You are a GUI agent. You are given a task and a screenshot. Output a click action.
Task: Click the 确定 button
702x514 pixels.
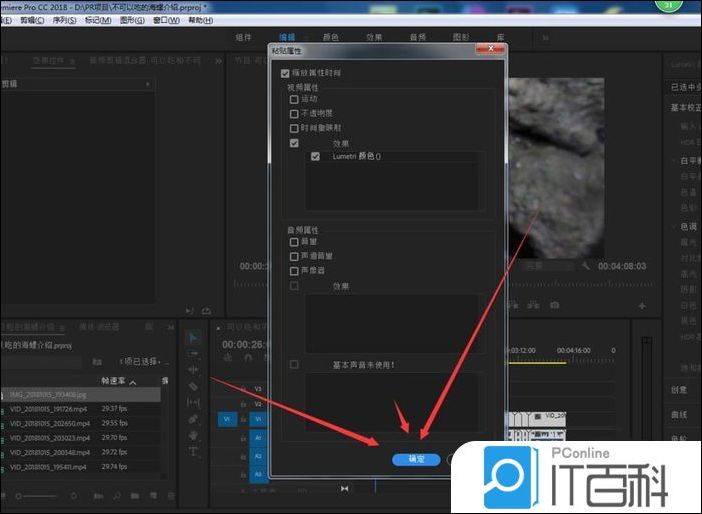[416, 458]
